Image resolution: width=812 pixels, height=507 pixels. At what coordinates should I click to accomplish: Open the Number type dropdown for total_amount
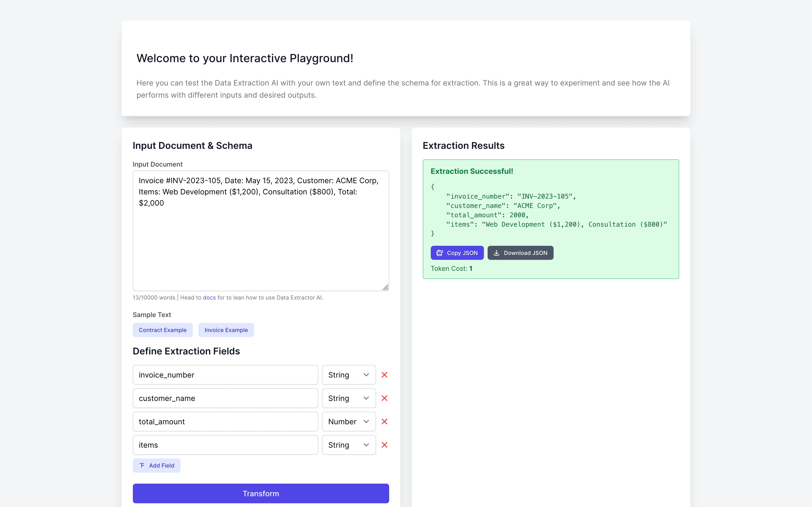pyautogui.click(x=349, y=421)
